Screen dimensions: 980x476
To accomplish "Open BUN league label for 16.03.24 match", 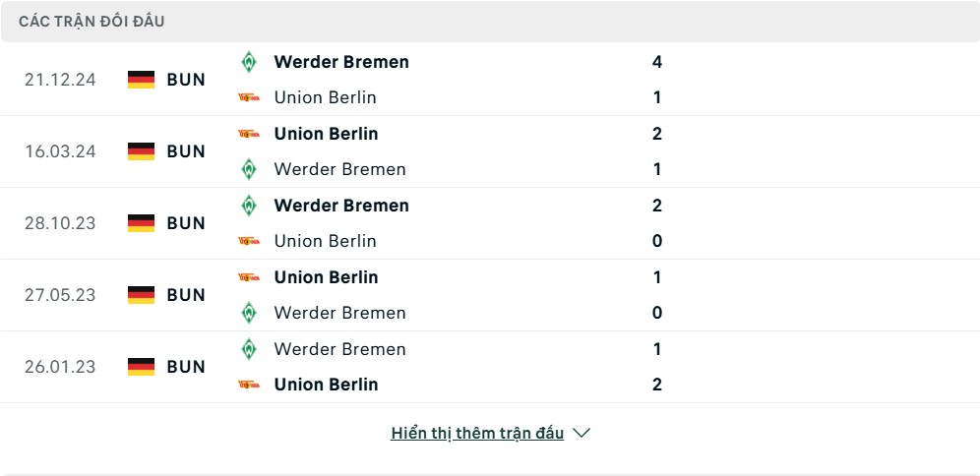I will pyautogui.click(x=186, y=151).
